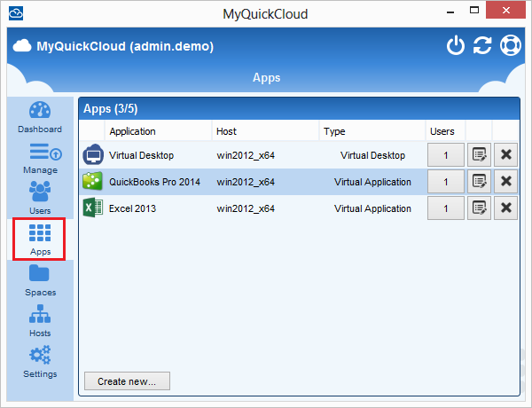Select the Apps section in sidebar
This screenshot has width=532, height=408.
click(39, 239)
